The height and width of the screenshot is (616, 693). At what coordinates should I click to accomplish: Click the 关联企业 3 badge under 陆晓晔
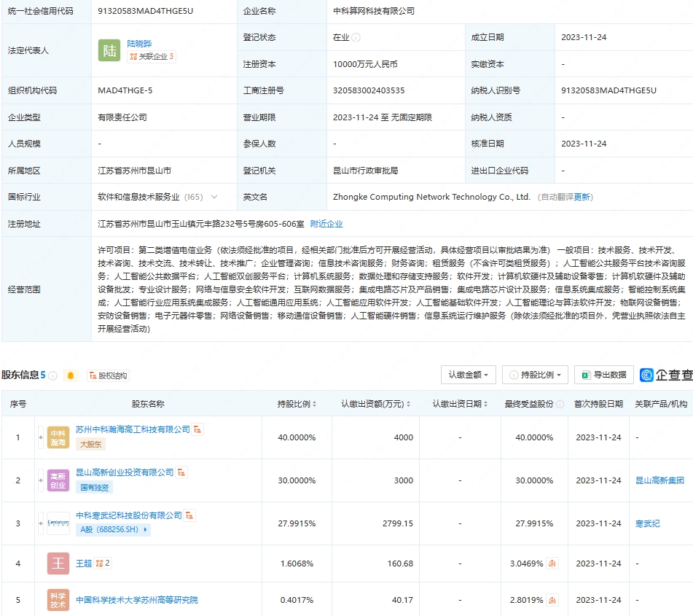(151, 57)
